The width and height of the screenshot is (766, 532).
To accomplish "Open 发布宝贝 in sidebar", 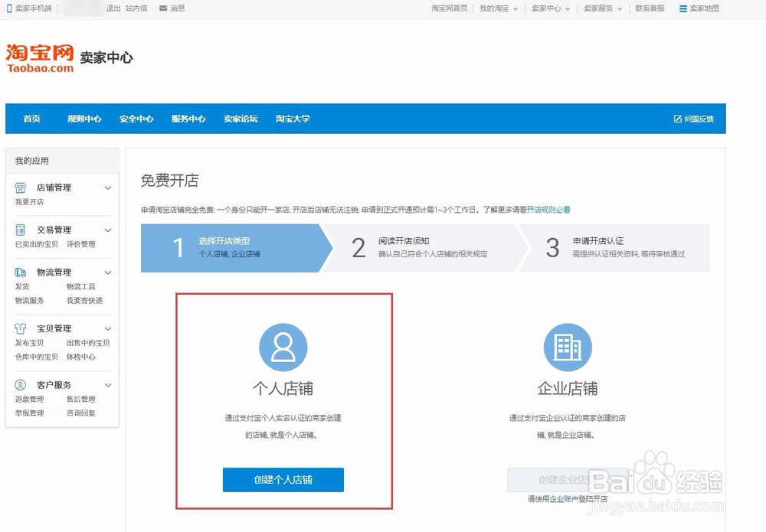I will point(29,343).
